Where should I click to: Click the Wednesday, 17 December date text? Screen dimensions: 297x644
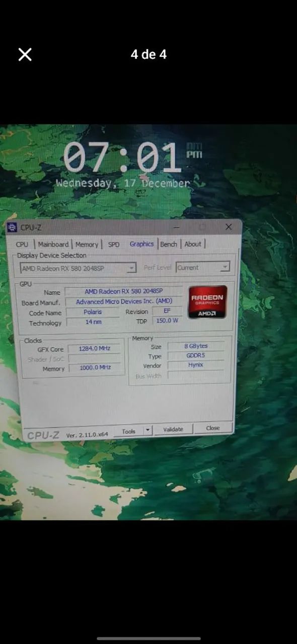(123, 183)
